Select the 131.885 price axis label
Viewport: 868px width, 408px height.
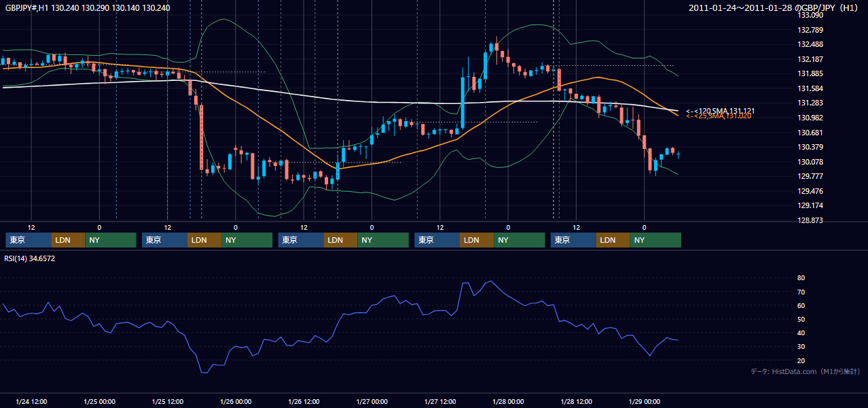(811, 73)
